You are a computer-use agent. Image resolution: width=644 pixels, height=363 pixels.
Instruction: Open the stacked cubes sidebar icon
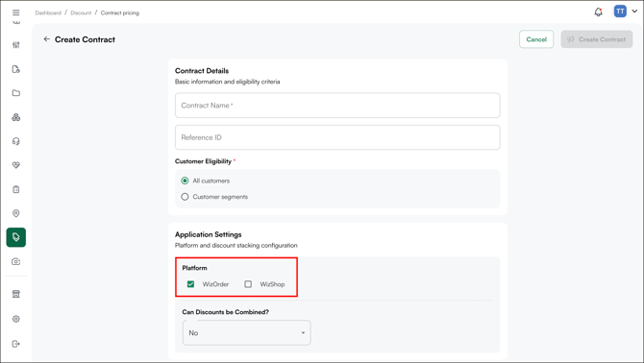(16, 117)
